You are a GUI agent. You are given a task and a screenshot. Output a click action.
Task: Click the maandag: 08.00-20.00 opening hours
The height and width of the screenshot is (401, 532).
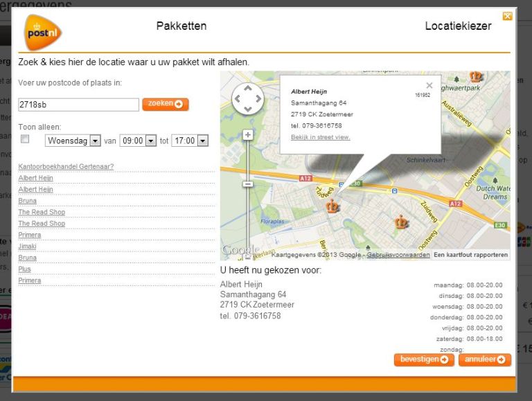pos(468,285)
